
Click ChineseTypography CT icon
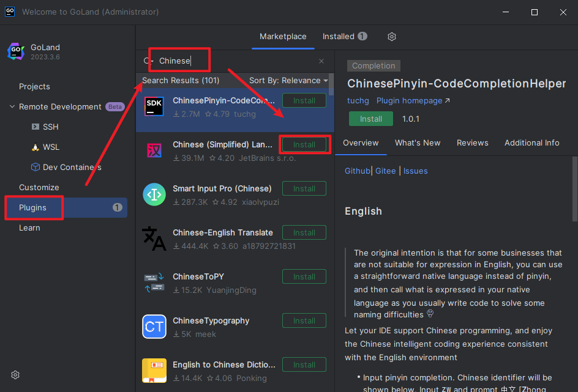154,327
